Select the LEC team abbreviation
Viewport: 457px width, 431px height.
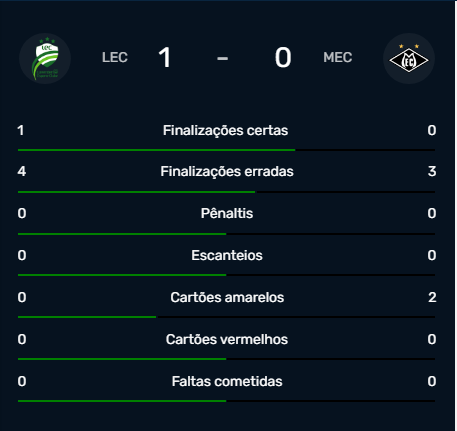115,57
